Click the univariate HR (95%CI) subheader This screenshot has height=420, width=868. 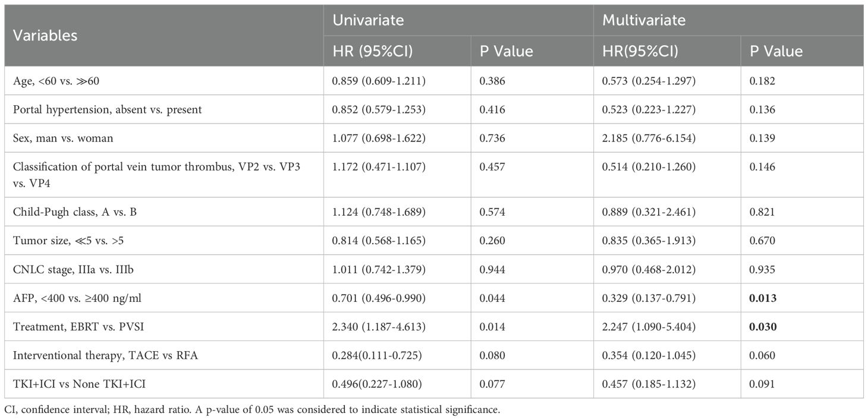tap(373, 51)
